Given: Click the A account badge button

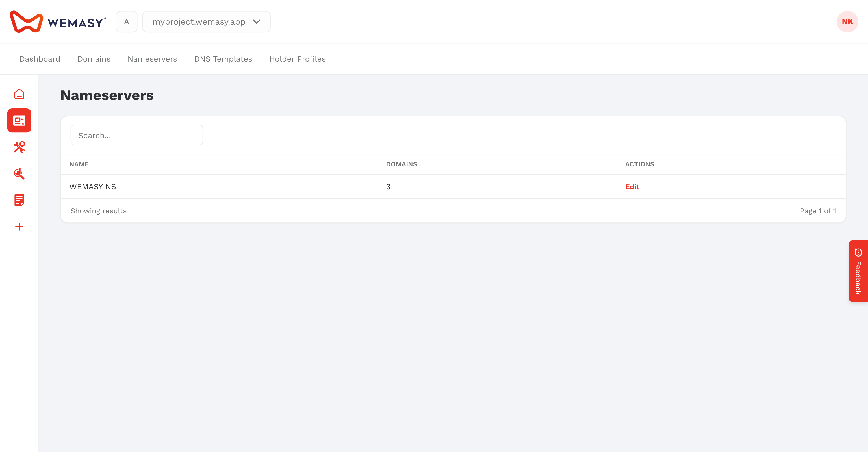Looking at the screenshot, I should pos(126,22).
